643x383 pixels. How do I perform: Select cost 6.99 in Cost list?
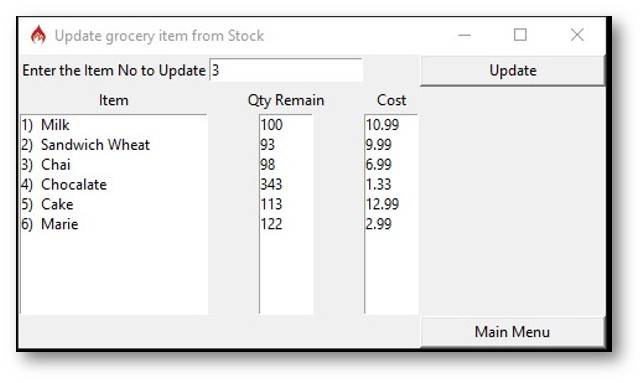coord(391,164)
